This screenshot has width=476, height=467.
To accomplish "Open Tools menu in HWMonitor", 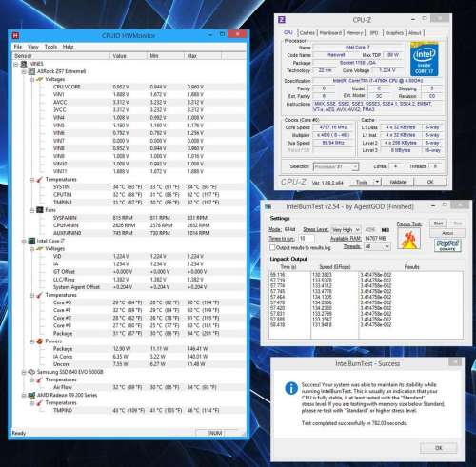I will [x=50, y=47].
